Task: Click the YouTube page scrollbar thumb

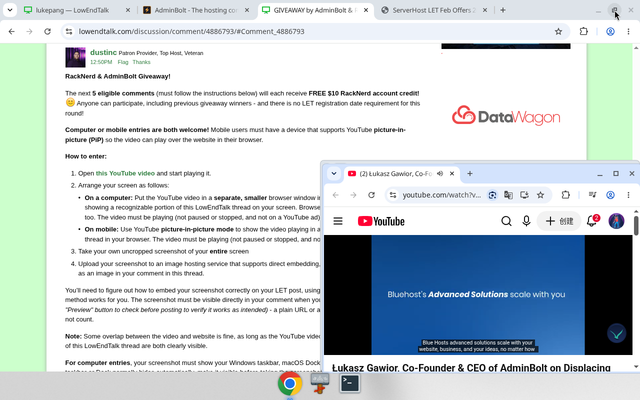Action: pos(636,226)
